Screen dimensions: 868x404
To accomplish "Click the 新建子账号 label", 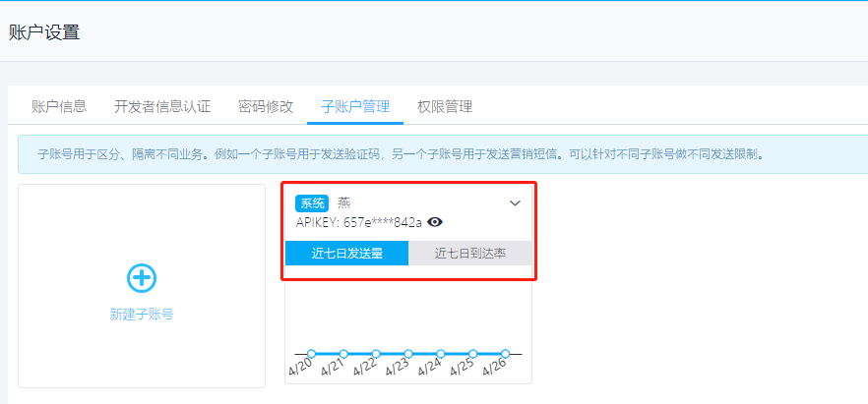I will pyautogui.click(x=142, y=315).
